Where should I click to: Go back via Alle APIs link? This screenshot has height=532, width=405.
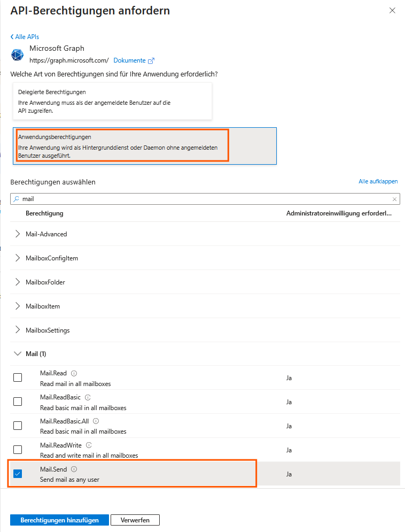click(x=25, y=37)
